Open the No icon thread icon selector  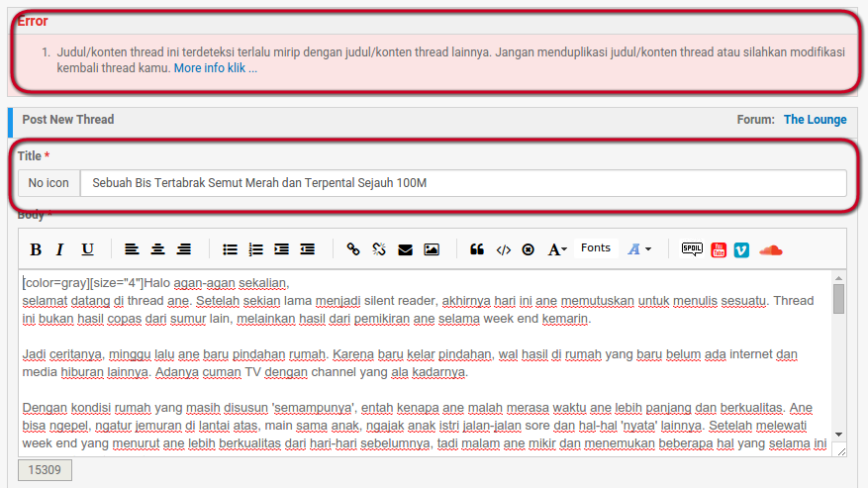pos(48,183)
